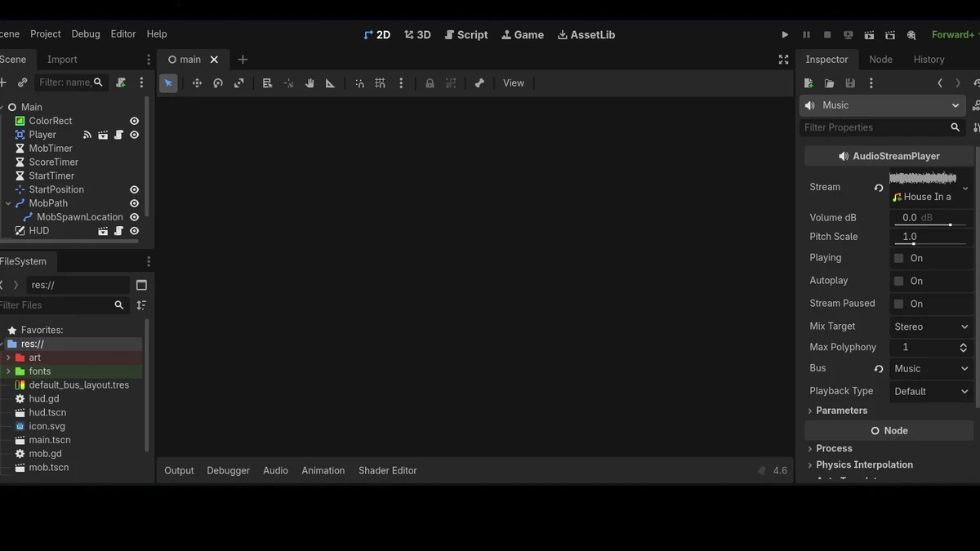
Task: Switch to the Import dock tab
Action: point(62,60)
